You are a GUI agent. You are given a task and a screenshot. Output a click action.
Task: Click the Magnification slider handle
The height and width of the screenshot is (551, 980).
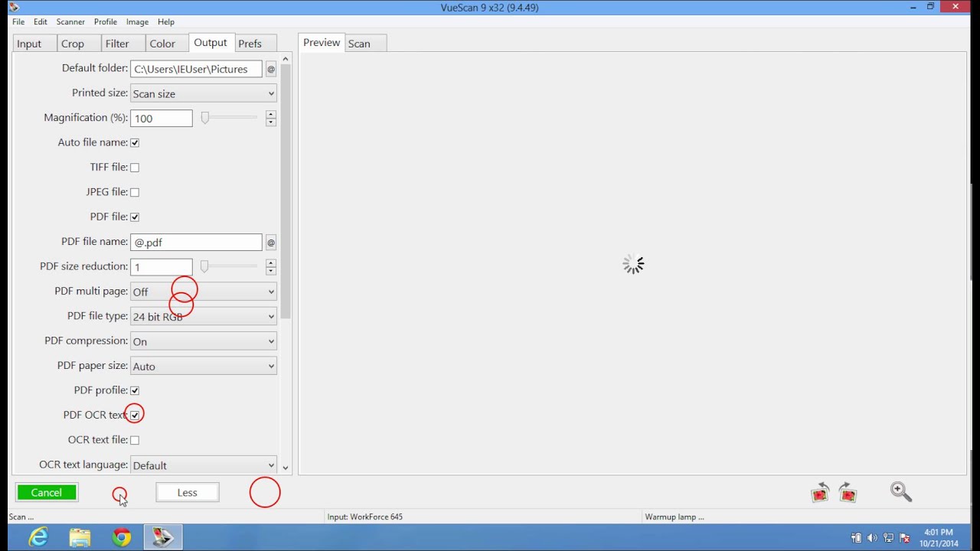[204, 118]
